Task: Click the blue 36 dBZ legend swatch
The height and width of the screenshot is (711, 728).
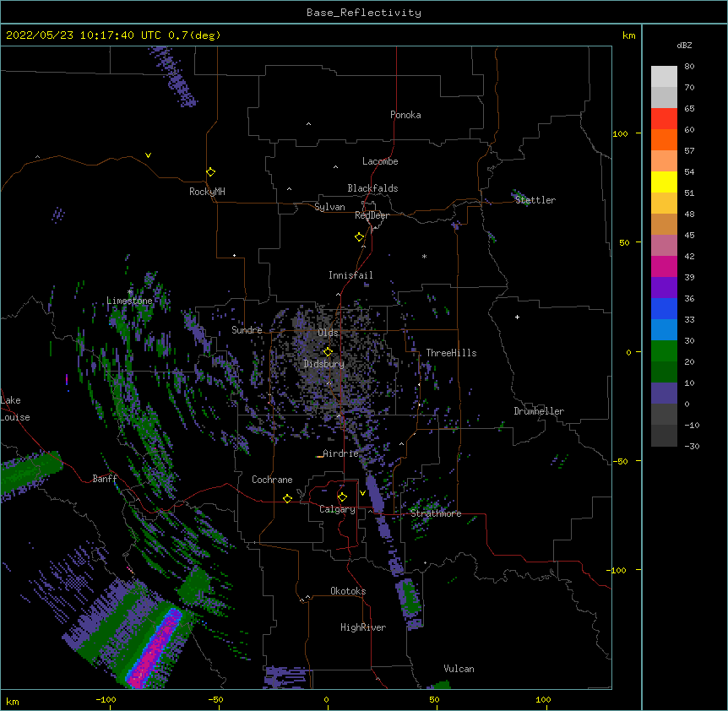Action: click(664, 308)
